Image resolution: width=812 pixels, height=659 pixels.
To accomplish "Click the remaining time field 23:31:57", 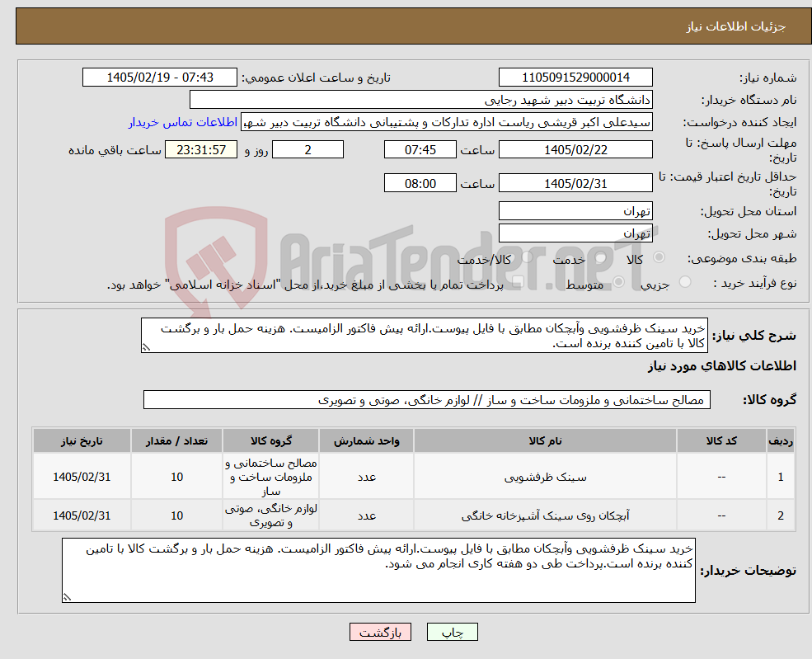I will click(x=201, y=150).
